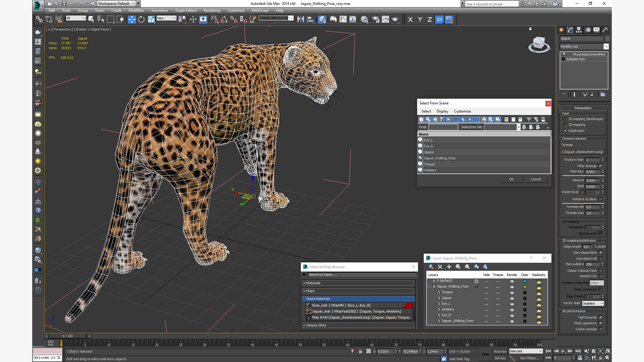Restrict to Z axis
This screenshot has width=644, height=362.
coord(430,19)
